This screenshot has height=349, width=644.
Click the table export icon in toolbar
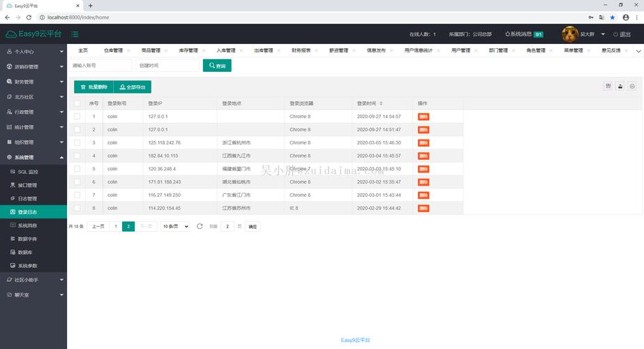point(620,86)
